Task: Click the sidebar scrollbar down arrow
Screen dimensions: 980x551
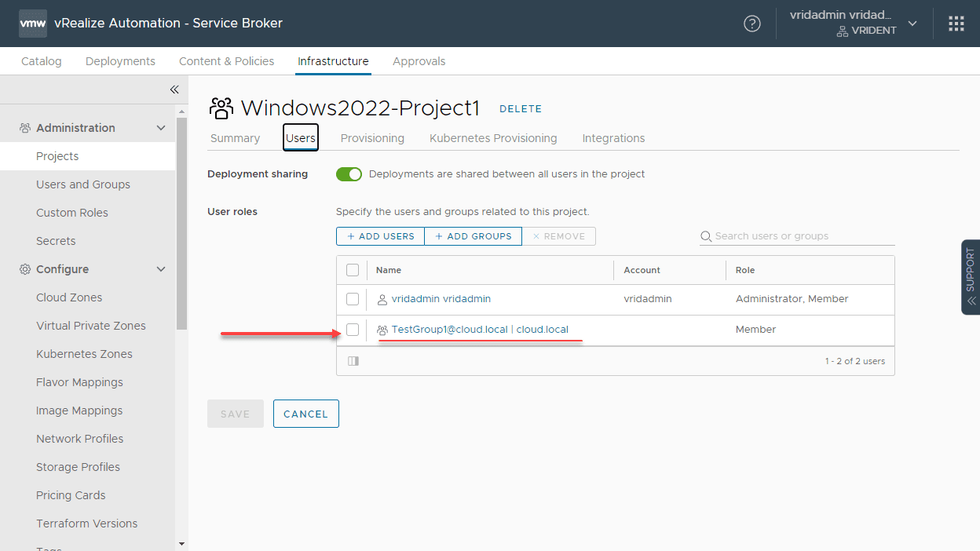Action: click(182, 544)
